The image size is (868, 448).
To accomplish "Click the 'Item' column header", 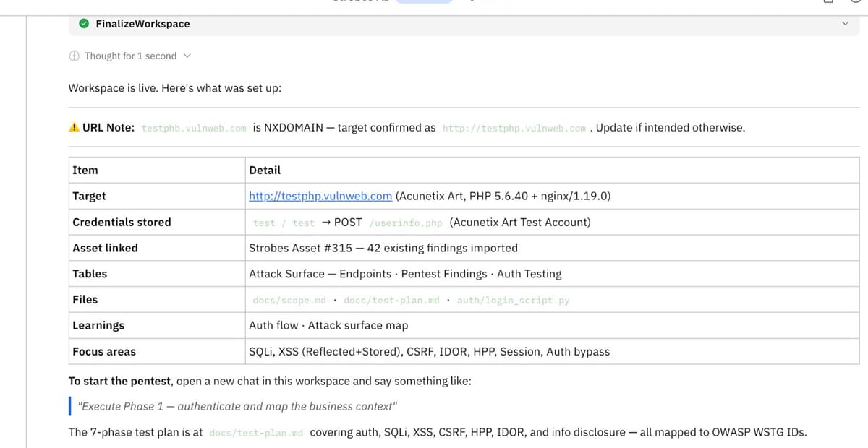I will [x=85, y=171].
